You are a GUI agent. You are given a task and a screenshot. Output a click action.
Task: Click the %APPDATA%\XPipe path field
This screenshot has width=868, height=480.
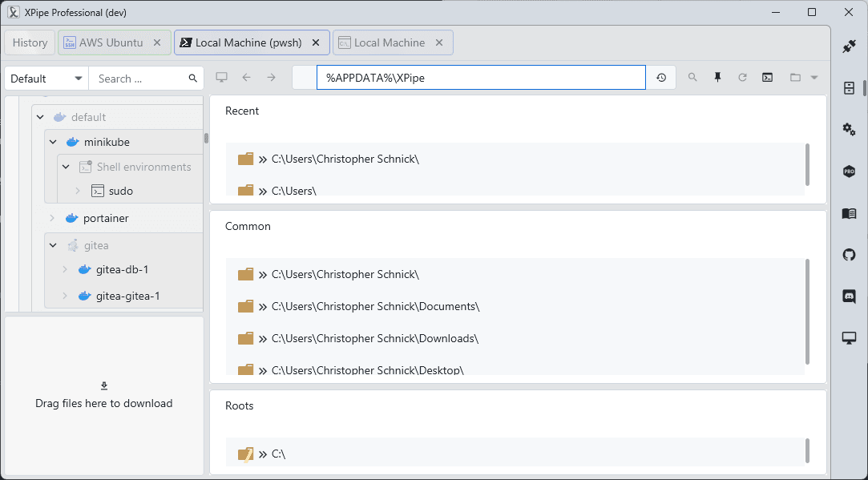(481, 78)
